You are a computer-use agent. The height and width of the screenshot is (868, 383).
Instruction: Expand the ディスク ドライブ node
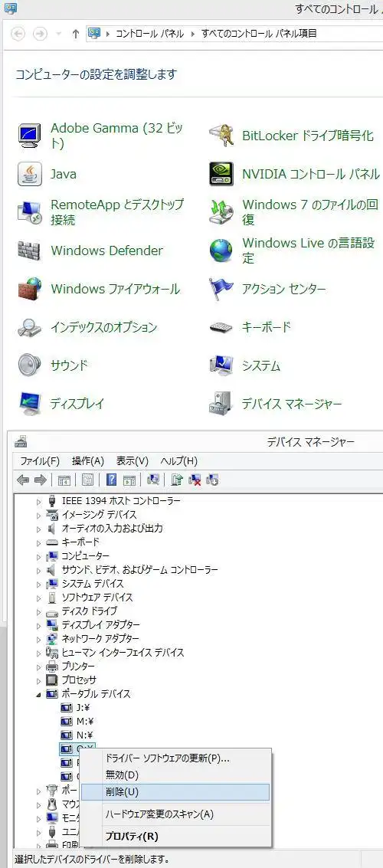point(39,611)
